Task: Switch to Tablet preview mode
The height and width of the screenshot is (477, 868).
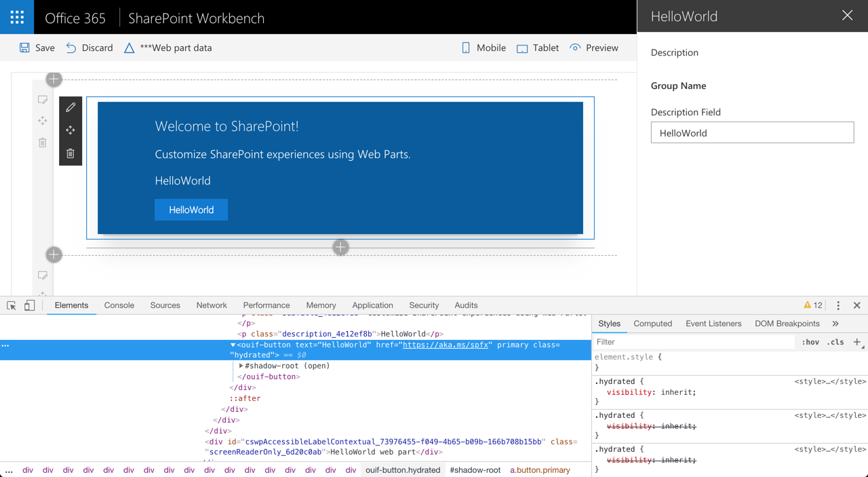Action: coord(537,47)
